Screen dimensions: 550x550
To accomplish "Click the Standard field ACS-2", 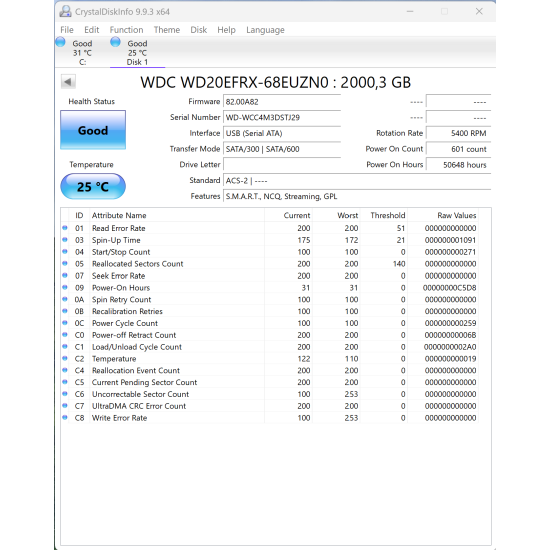I will (357, 181).
